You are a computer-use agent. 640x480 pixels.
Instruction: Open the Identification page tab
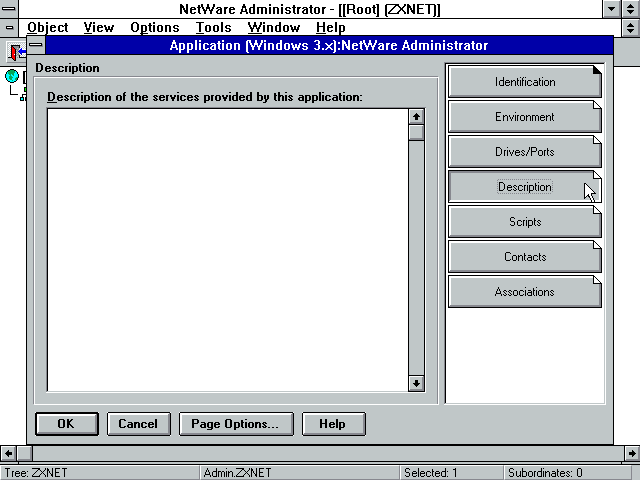coord(524,81)
